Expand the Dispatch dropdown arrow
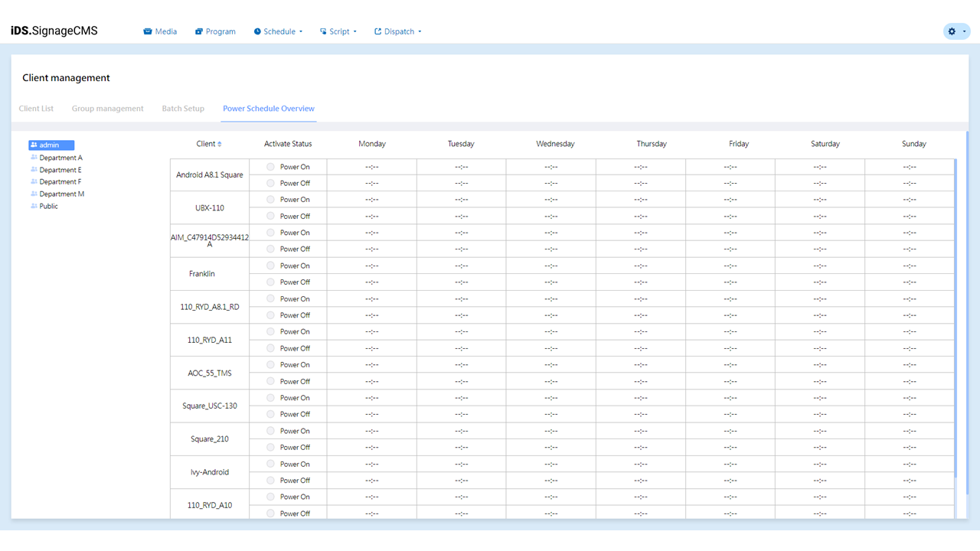The height and width of the screenshot is (551, 980). pos(420,32)
